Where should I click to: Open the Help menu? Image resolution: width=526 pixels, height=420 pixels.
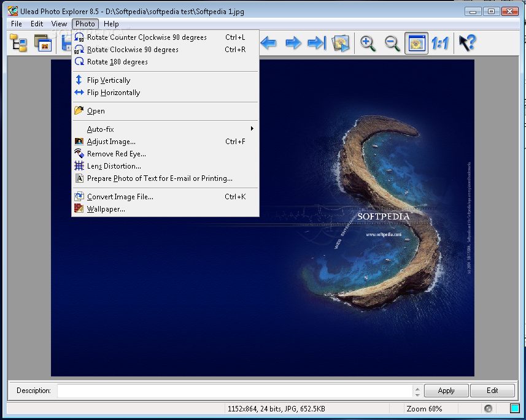[x=111, y=24]
